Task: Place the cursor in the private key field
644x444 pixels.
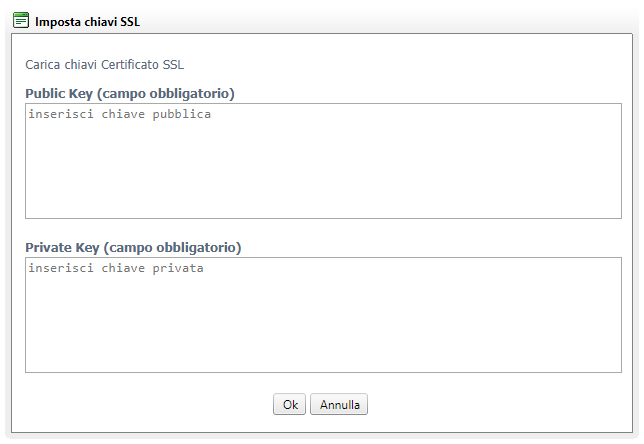Action: pyautogui.click(x=323, y=315)
